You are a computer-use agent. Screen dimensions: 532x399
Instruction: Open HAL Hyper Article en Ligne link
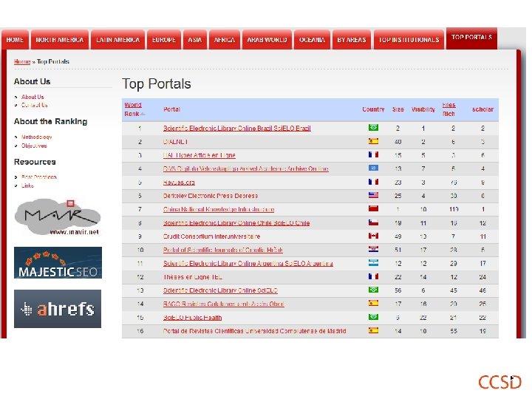click(x=199, y=155)
